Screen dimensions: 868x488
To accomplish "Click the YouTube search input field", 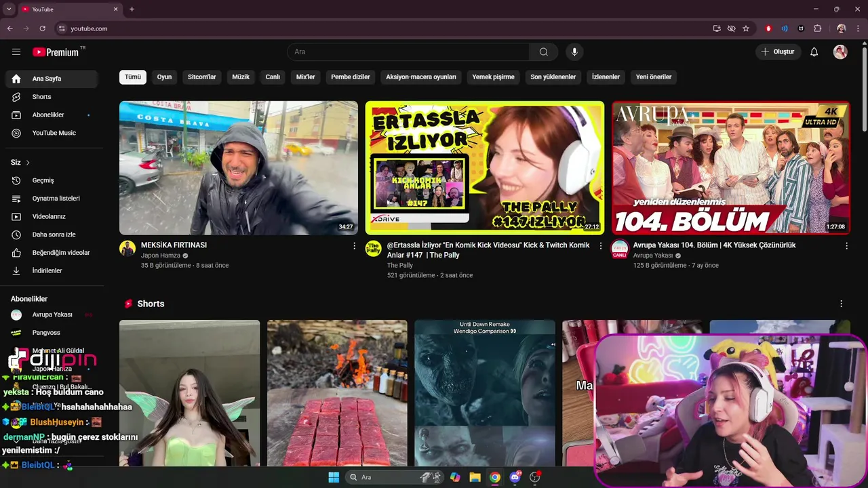I will tap(408, 52).
